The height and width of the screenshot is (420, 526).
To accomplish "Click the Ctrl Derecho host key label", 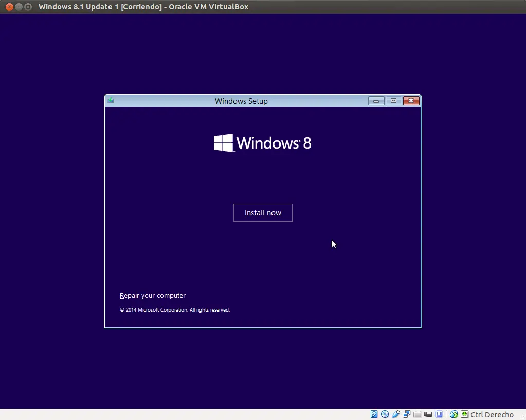I will click(x=492, y=415).
